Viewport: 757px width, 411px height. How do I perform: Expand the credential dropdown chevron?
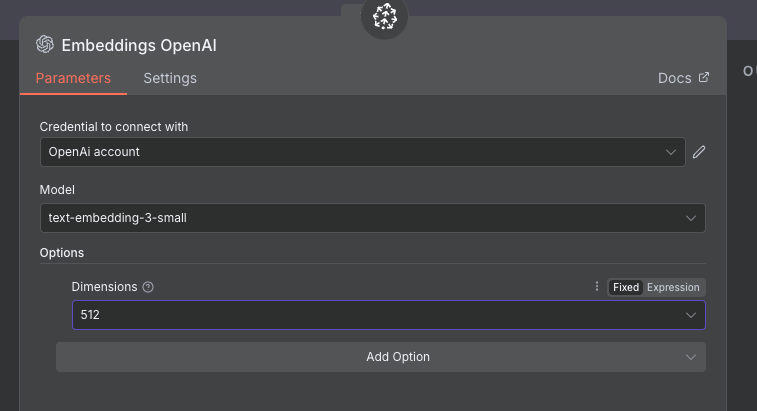(671, 152)
